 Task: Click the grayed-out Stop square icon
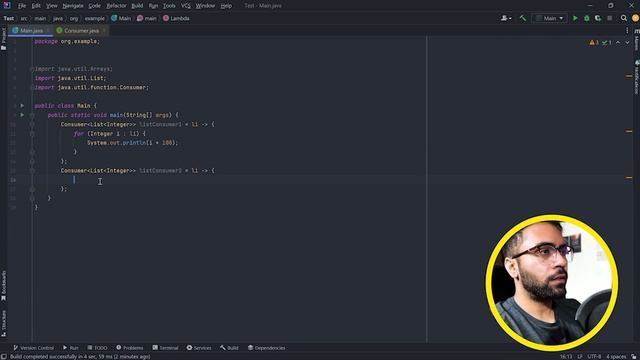609,18
